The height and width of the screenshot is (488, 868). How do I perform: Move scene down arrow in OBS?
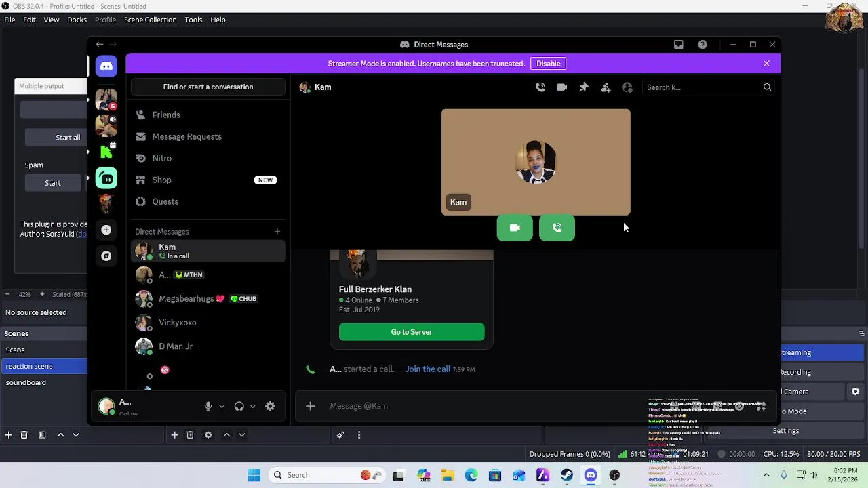pyautogui.click(x=76, y=435)
